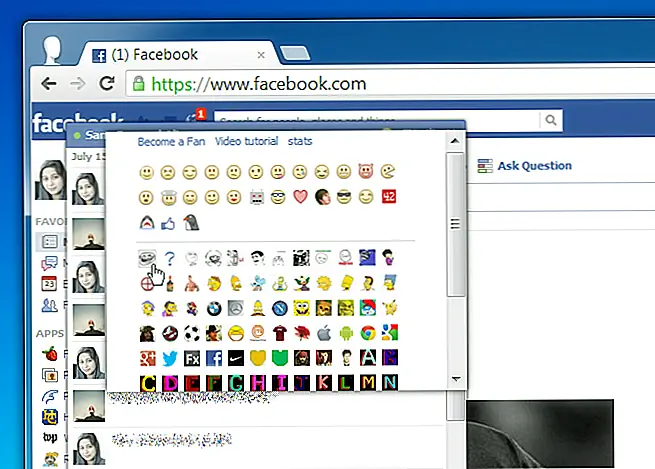Viewport: 655px width, 469px height.
Task: Insert the red heart emoticon
Action: coord(300,196)
